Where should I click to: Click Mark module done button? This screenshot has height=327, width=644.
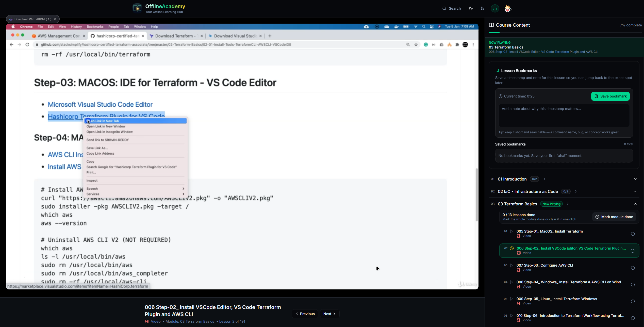[x=614, y=217]
